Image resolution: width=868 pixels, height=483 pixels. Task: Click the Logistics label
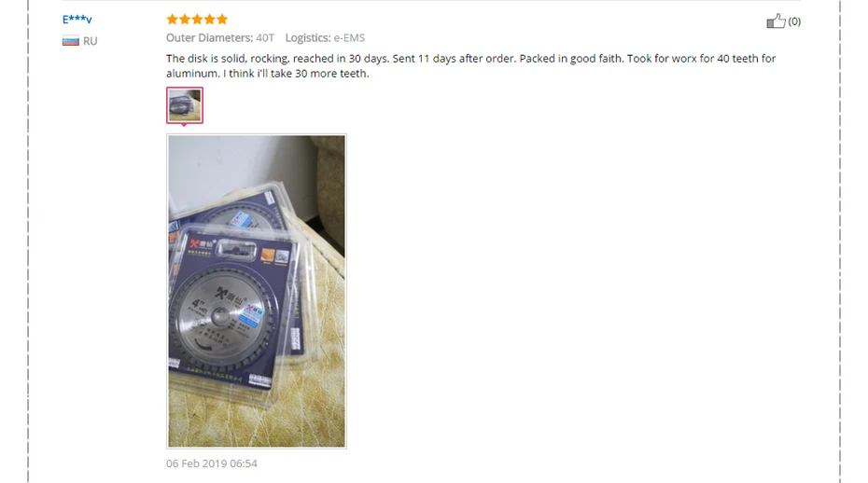(308, 37)
